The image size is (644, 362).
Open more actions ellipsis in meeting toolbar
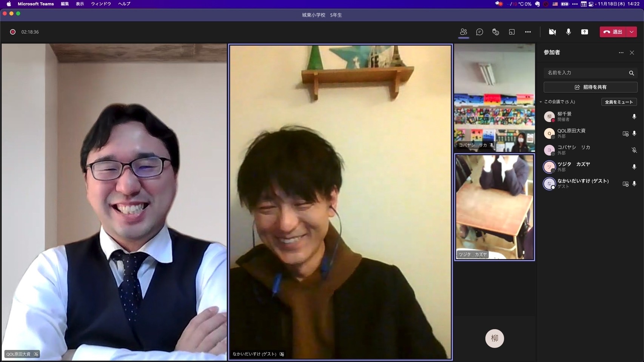528,32
